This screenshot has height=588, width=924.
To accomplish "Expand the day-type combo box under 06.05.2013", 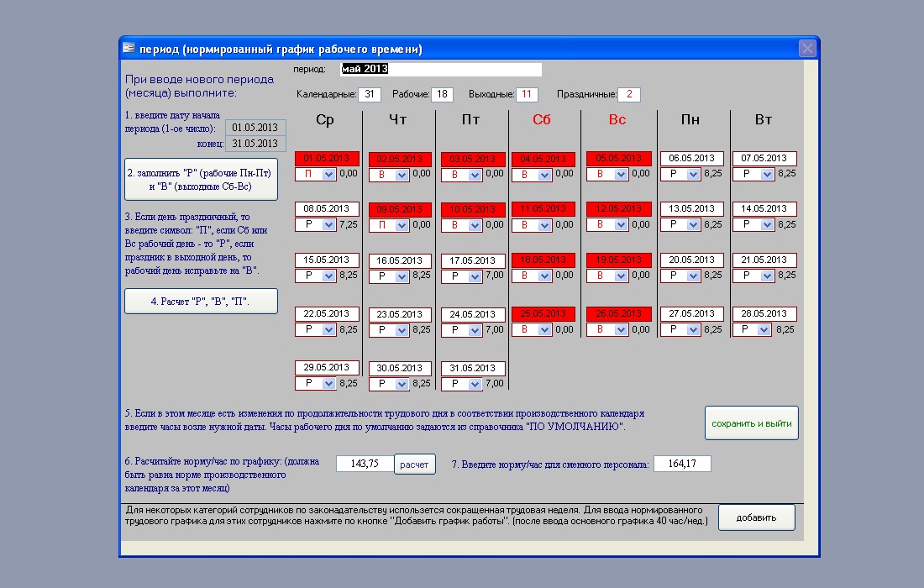I will tap(694, 175).
